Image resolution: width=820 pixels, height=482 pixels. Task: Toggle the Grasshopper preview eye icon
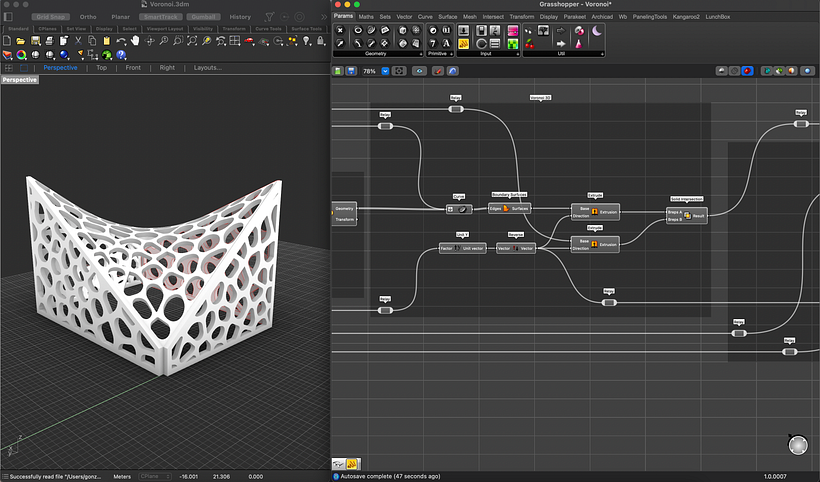pos(420,72)
